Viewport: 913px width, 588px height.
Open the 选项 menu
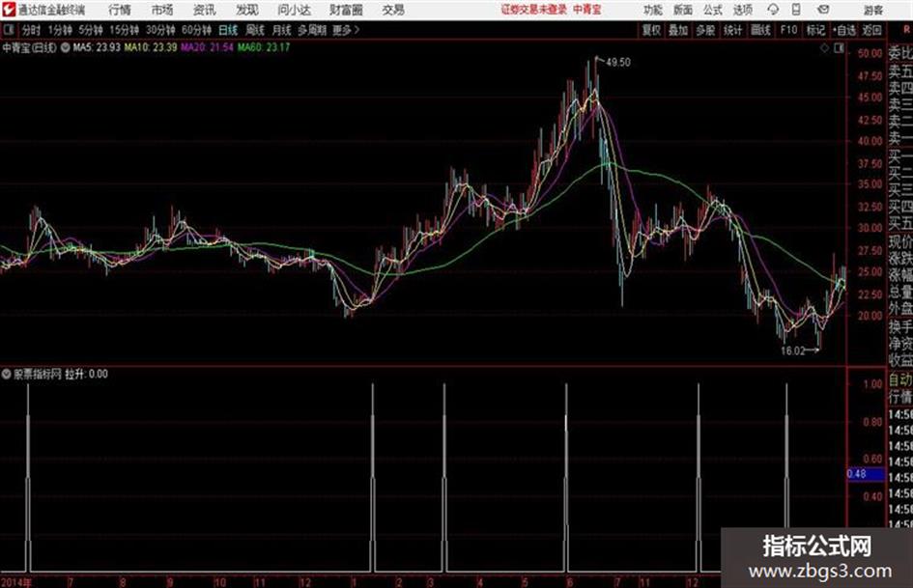(742, 10)
